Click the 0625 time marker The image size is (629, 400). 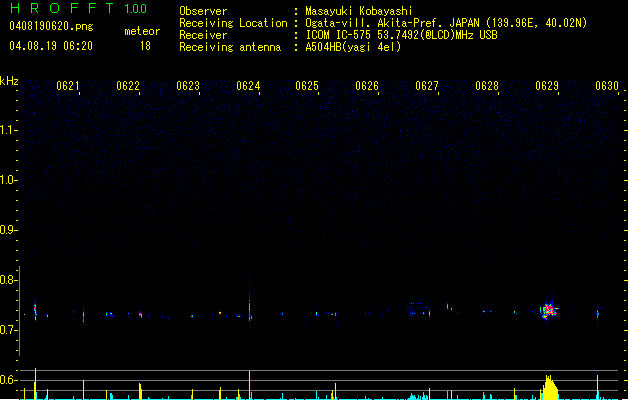[307, 86]
